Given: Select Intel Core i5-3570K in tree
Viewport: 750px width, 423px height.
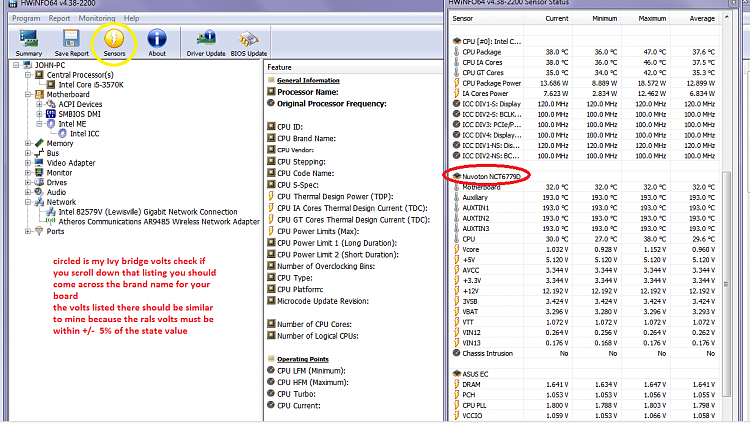Looking at the screenshot, I should (x=91, y=85).
